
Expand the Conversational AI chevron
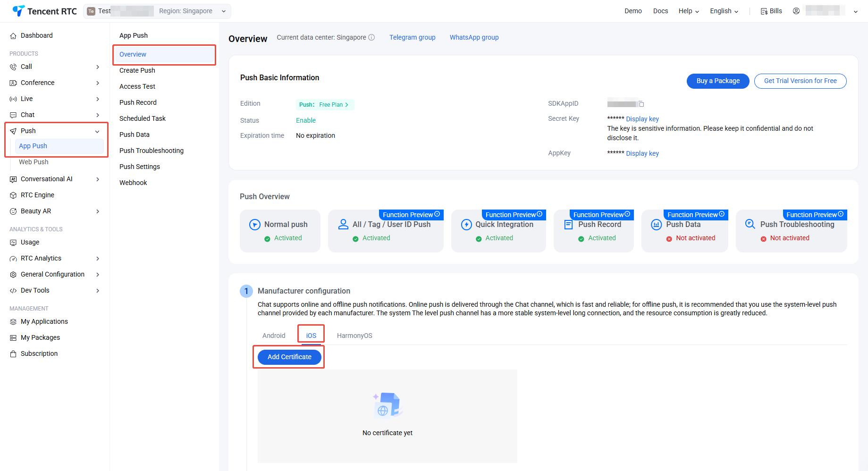(98, 179)
